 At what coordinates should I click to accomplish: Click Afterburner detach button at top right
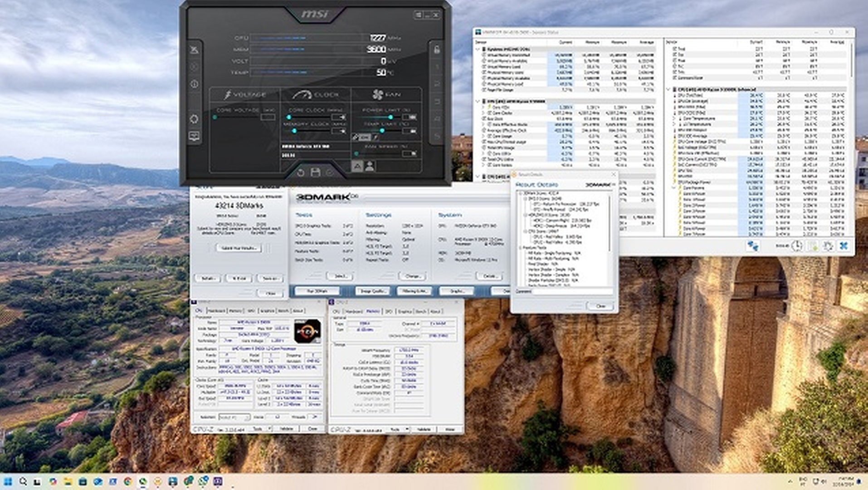[418, 15]
